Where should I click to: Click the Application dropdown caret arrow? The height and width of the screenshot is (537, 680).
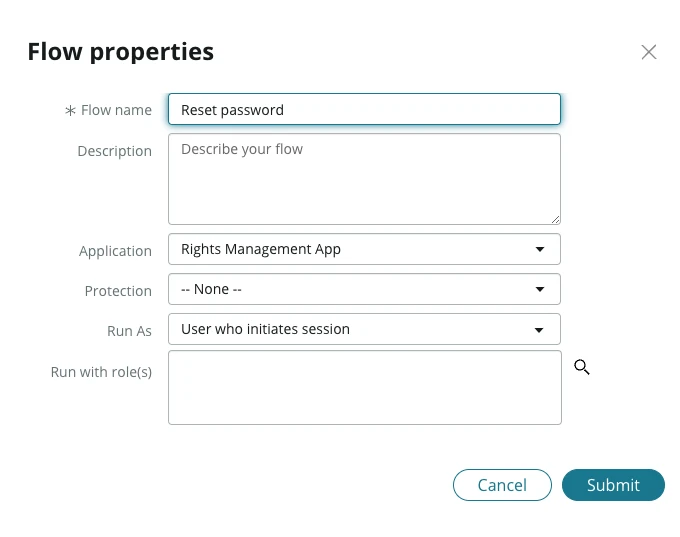(x=540, y=249)
